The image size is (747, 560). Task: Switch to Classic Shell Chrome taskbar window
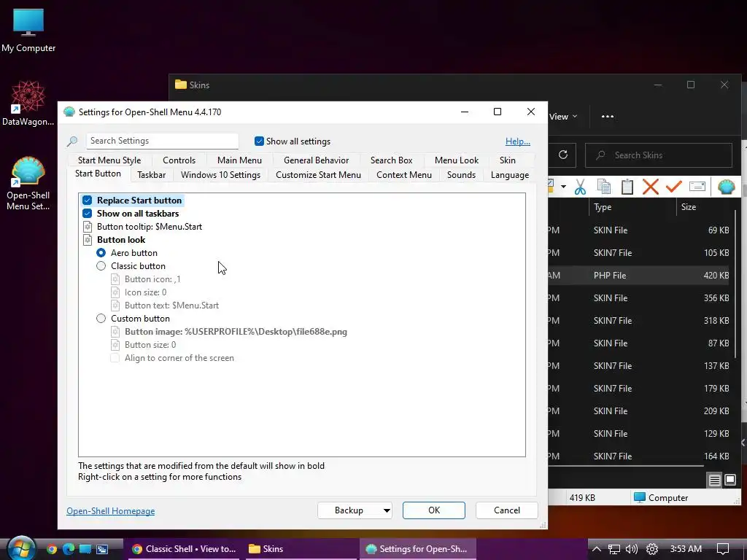tap(183, 549)
